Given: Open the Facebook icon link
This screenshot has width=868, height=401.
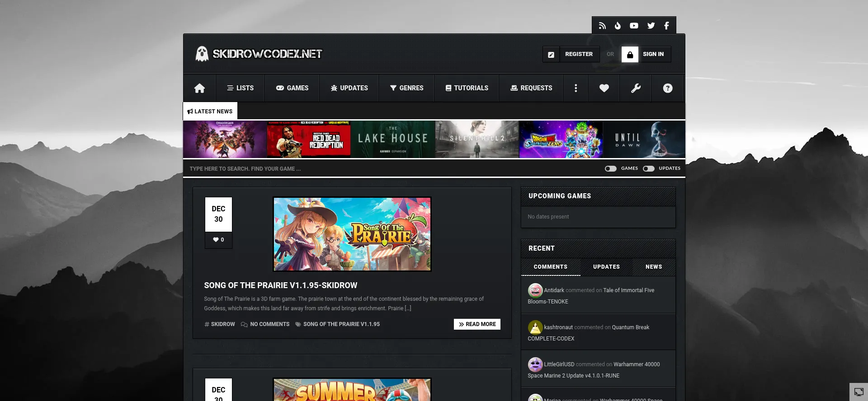Looking at the screenshot, I should coord(666,26).
